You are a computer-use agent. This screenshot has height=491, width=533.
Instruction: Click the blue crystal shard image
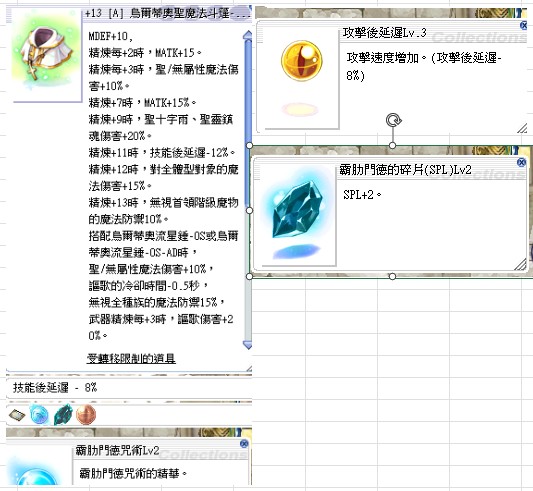(297, 210)
